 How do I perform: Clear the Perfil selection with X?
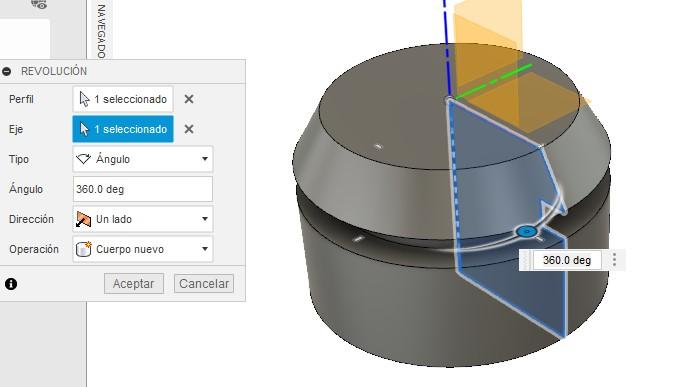tap(188, 99)
